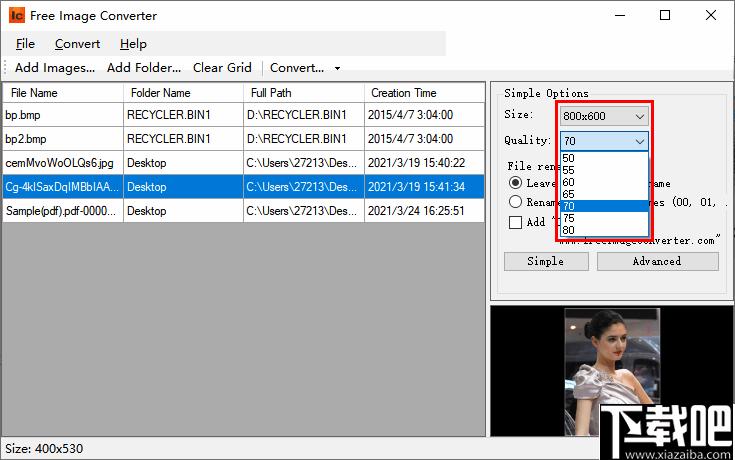Open the Convert menu

(77, 44)
